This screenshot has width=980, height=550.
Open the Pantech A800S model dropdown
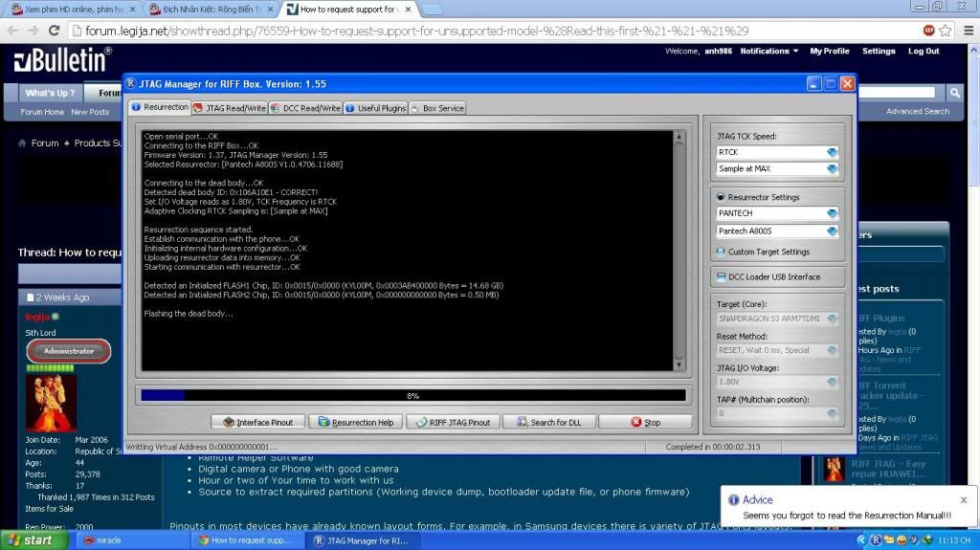click(x=832, y=231)
